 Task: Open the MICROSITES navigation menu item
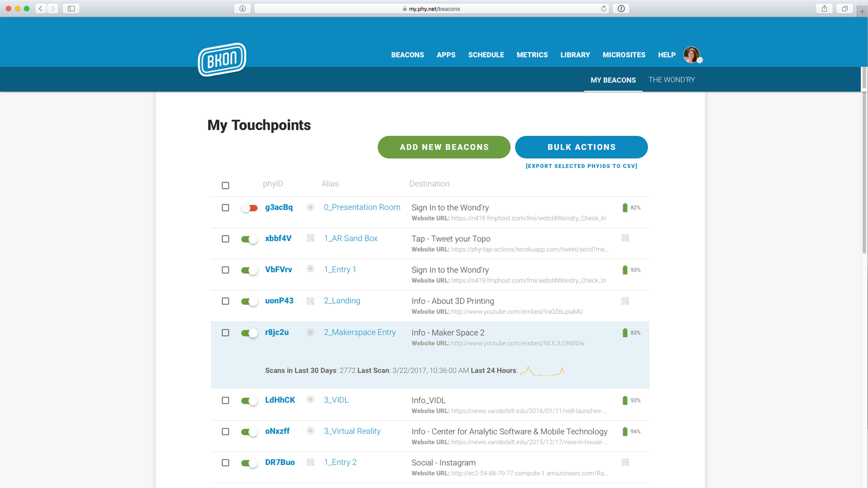623,54
